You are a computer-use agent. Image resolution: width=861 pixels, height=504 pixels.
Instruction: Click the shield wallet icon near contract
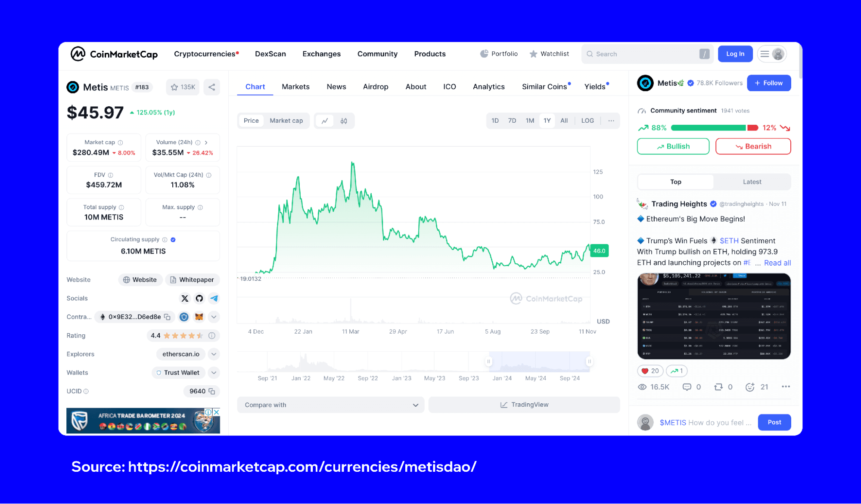[x=184, y=317]
